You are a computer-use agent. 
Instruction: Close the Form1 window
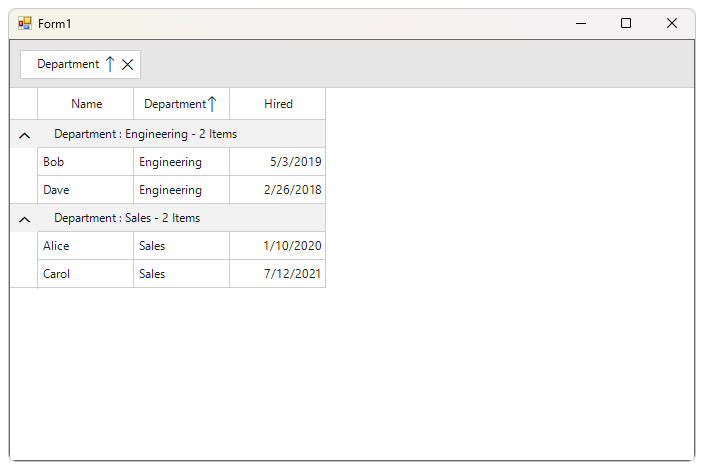671,23
